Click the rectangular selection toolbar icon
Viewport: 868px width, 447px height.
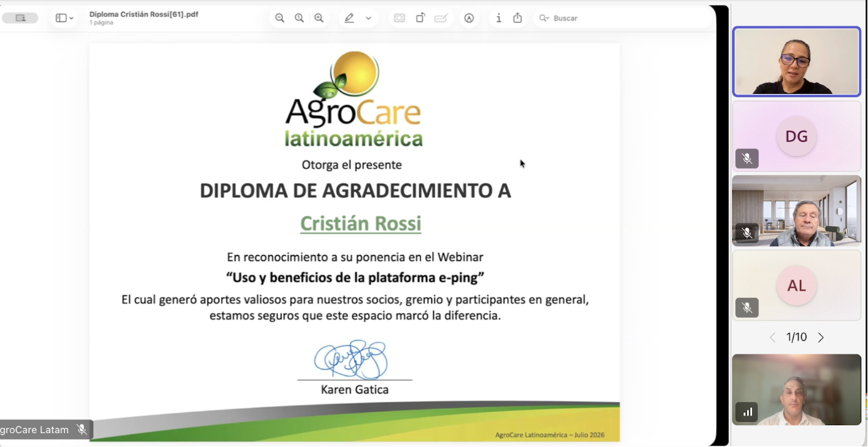(400, 18)
